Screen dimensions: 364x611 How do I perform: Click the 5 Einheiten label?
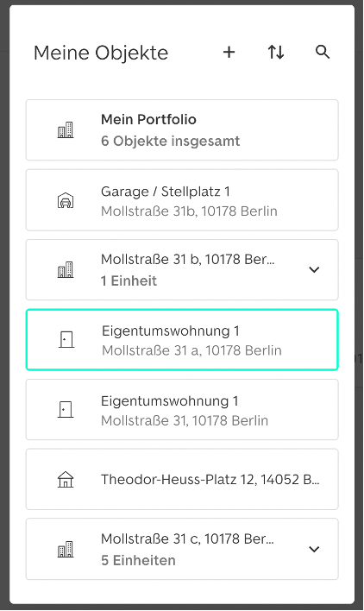[x=138, y=560]
